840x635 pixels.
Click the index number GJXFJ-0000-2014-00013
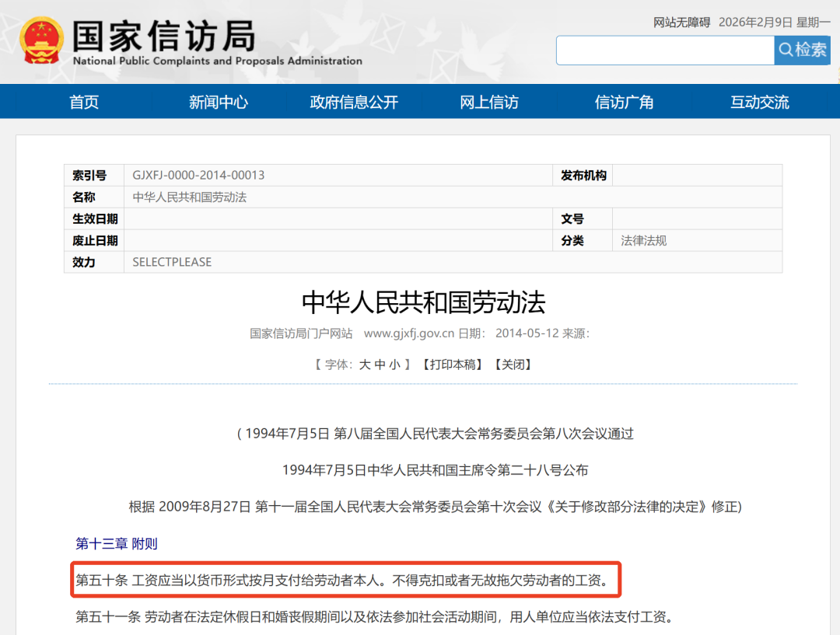[x=198, y=176]
